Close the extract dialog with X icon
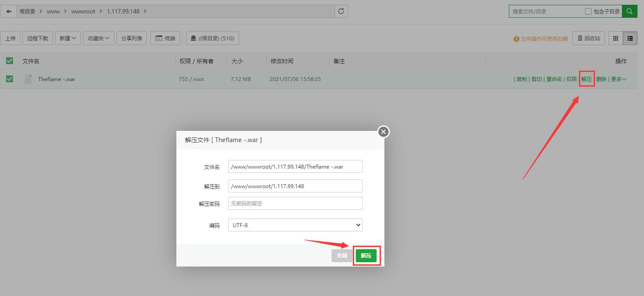Image resolution: width=644 pixels, height=296 pixels. (383, 132)
